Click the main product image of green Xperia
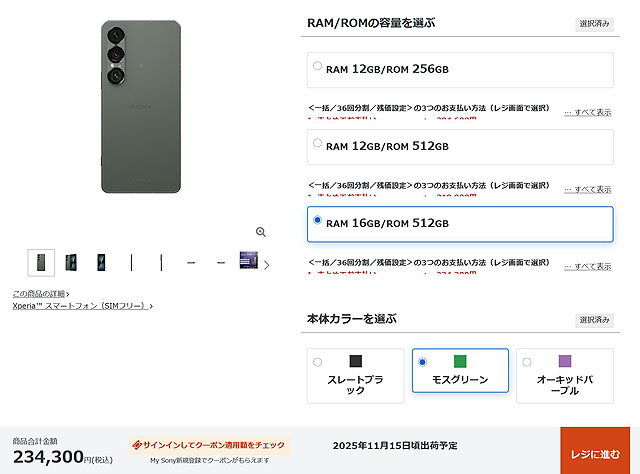 point(141,108)
